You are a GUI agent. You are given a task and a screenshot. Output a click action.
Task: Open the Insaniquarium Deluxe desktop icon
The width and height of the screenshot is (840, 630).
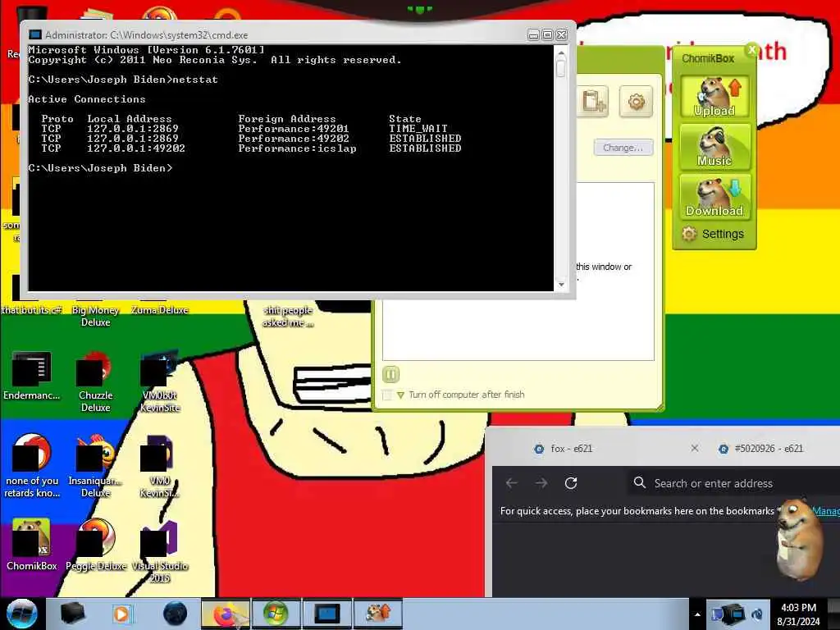95,466
